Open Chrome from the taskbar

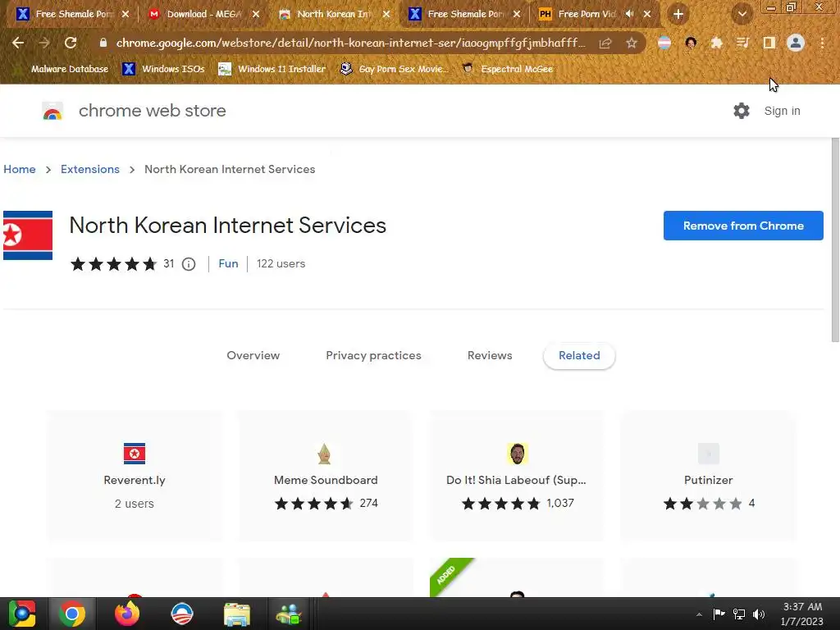[x=72, y=614]
